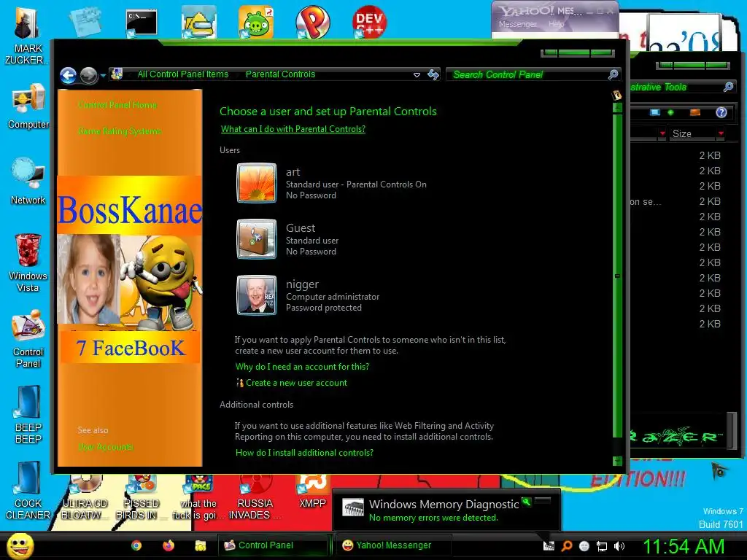The width and height of the screenshot is (747, 560).
Task: Open Messenger menu in Yahoo! Messenger window
Action: coord(517,24)
